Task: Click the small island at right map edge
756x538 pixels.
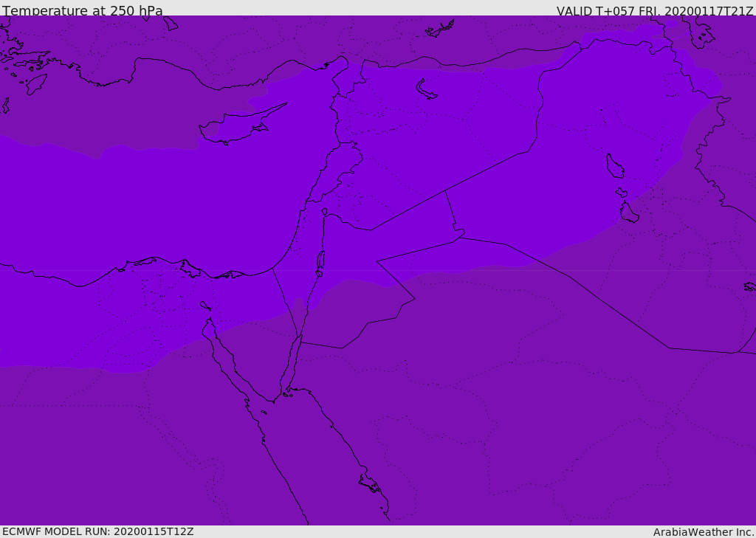Action: 749,286
